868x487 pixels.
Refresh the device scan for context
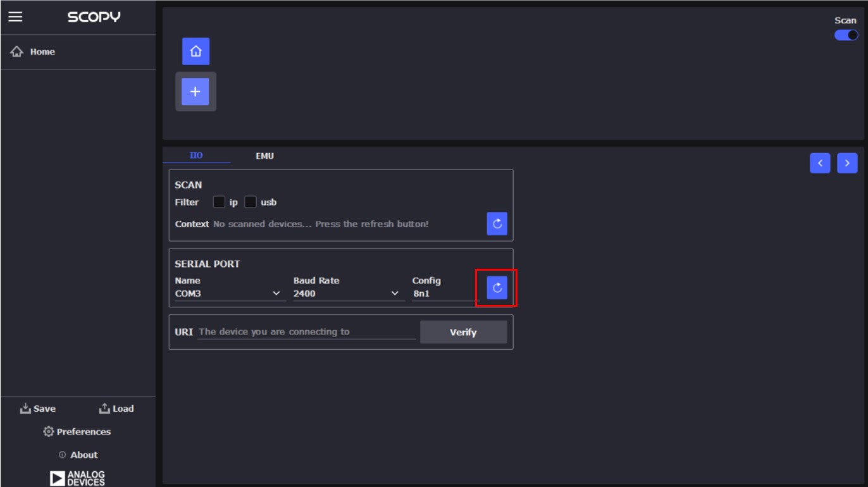(497, 225)
